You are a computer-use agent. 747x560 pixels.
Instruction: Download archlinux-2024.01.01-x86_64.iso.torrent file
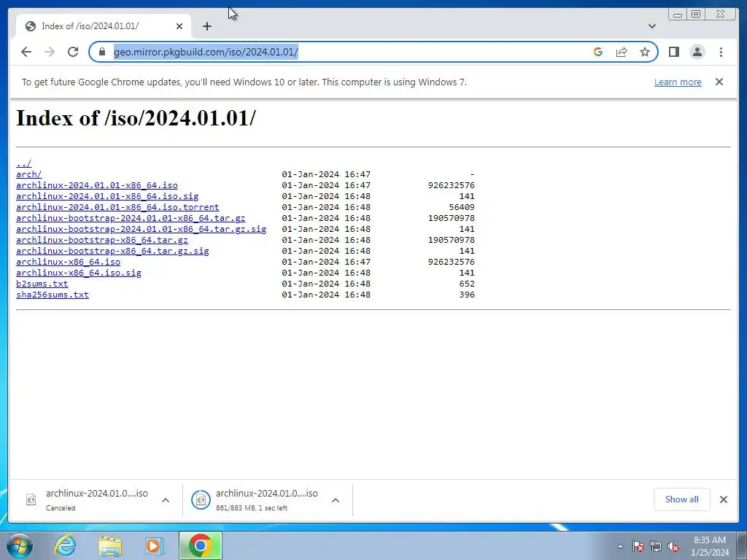(x=117, y=207)
